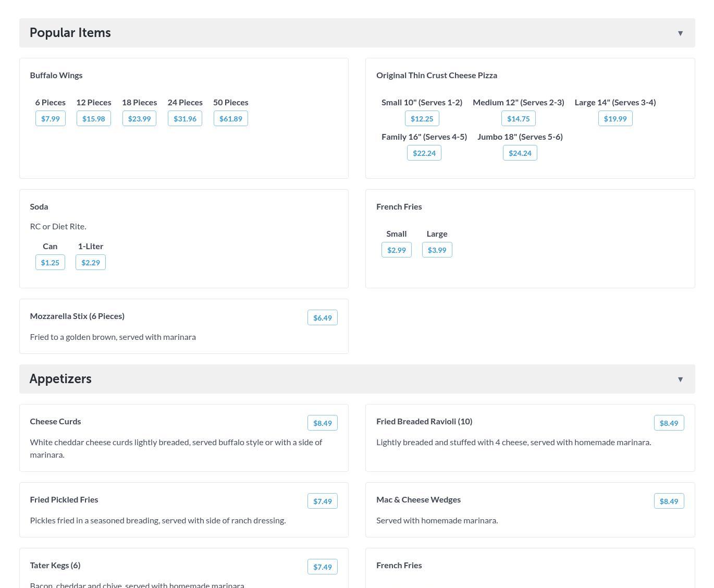Add a Can of Soda for $1.25
The width and height of the screenshot is (714, 588).
[50, 263]
